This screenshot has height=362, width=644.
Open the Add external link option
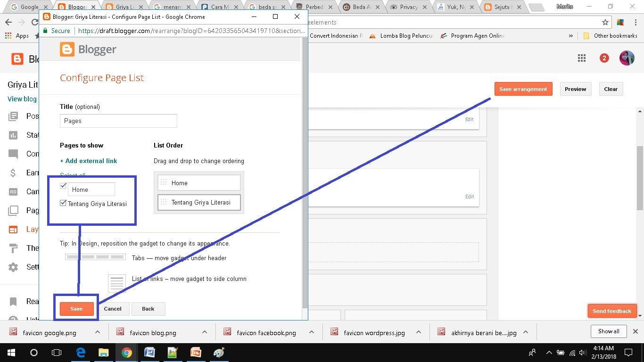pyautogui.click(x=89, y=161)
